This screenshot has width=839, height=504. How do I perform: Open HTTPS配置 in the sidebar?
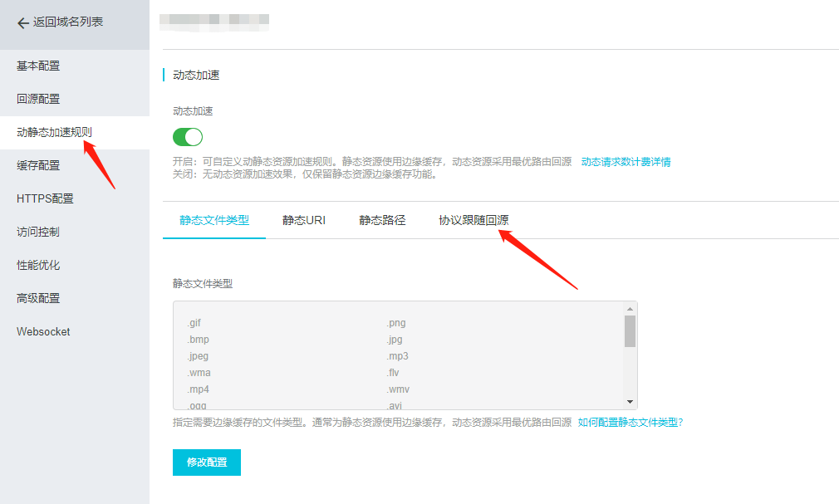[x=75, y=198]
